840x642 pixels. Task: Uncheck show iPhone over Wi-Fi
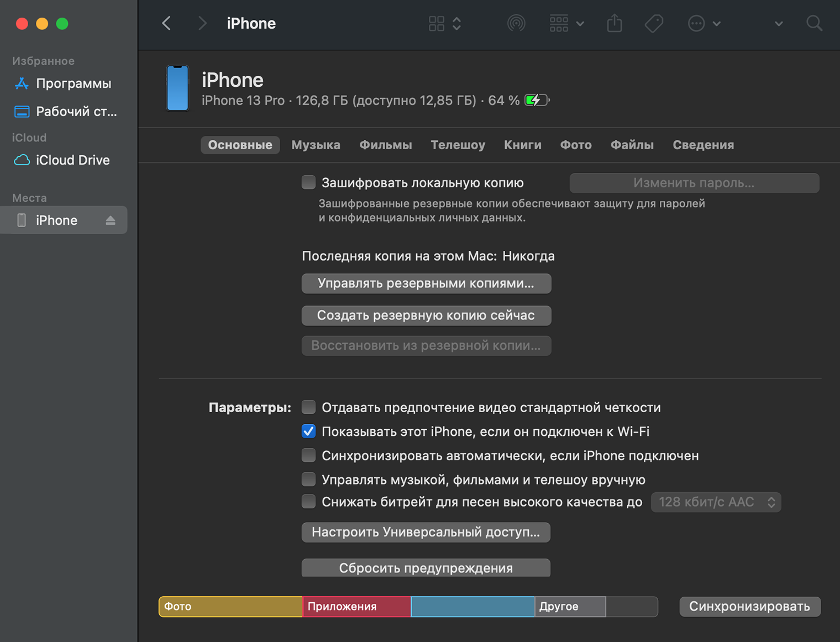[x=308, y=431]
